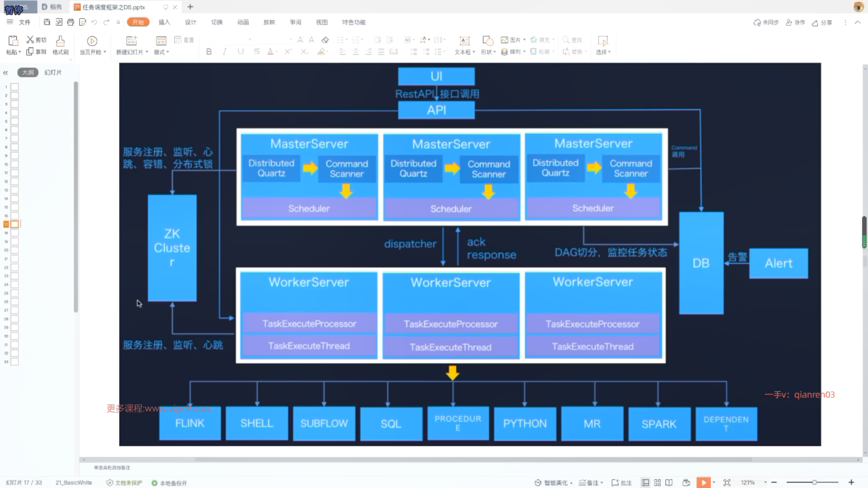Open the 插入 (Insert) ribbon tab
The width and height of the screenshot is (868, 488).
(164, 22)
